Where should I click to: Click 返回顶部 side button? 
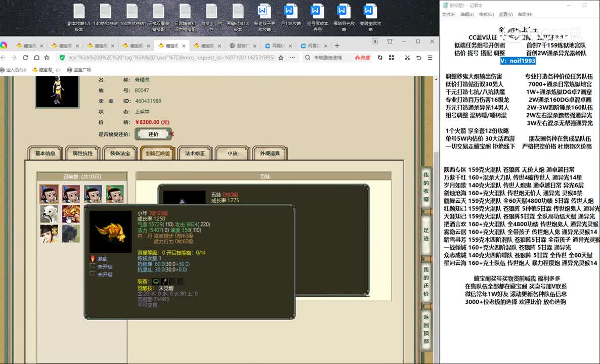426,329
